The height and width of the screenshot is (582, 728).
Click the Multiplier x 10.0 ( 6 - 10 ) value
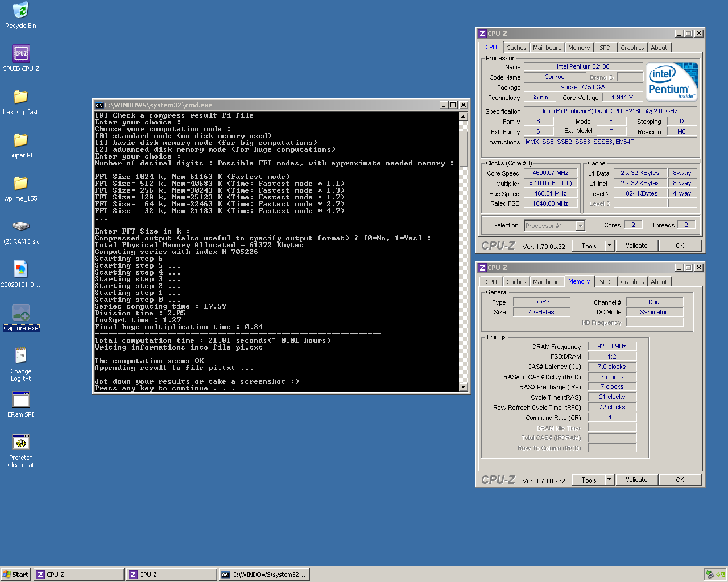point(551,183)
